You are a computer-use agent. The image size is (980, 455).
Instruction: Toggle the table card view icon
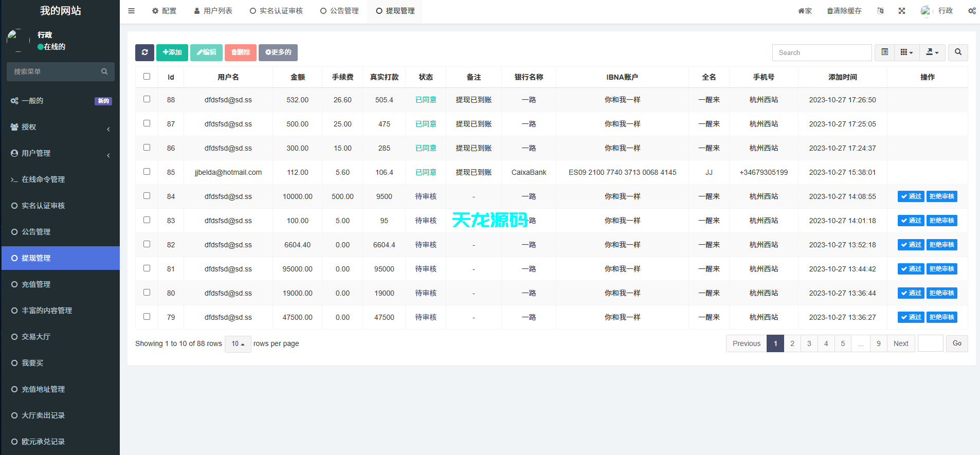click(884, 52)
